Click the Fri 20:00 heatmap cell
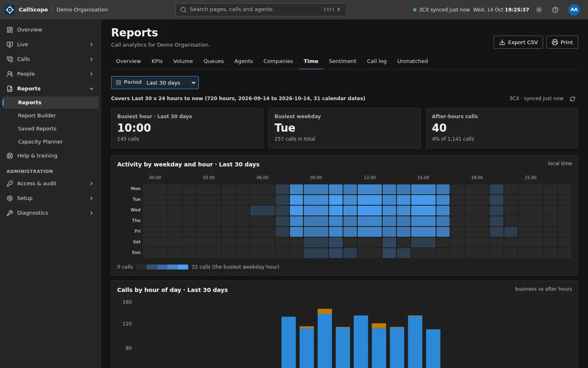Screen dimensions: 588x368 tap(511, 231)
